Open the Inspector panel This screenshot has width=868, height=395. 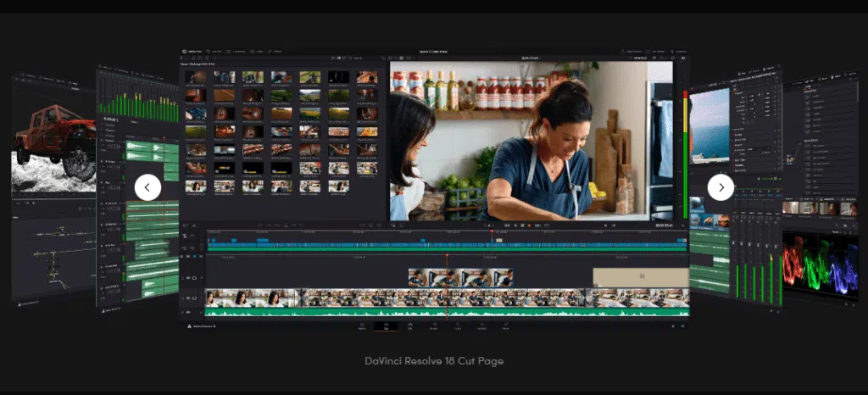click(679, 52)
